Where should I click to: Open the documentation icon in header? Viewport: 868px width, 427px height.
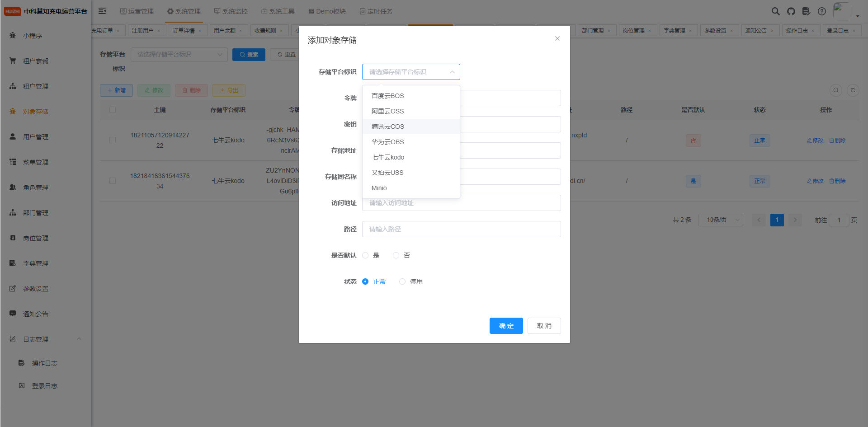pos(806,11)
